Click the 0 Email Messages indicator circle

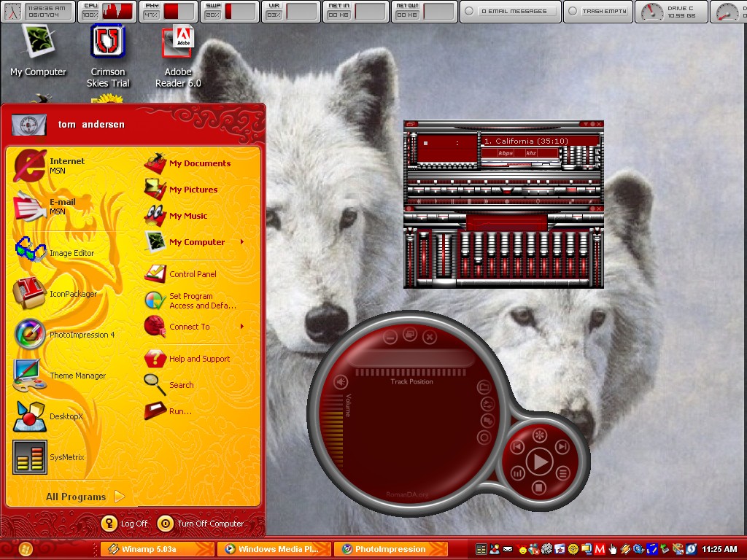coord(469,11)
